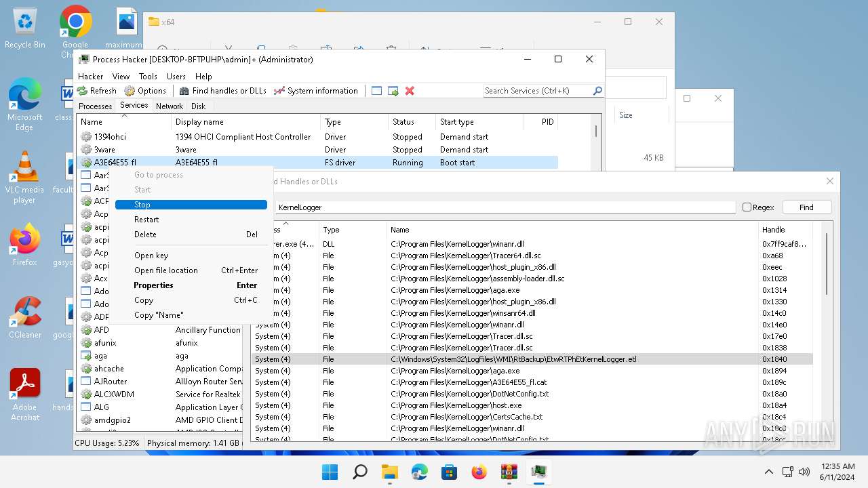Choose Copy "Name" in context menu

pyautogui.click(x=191, y=315)
